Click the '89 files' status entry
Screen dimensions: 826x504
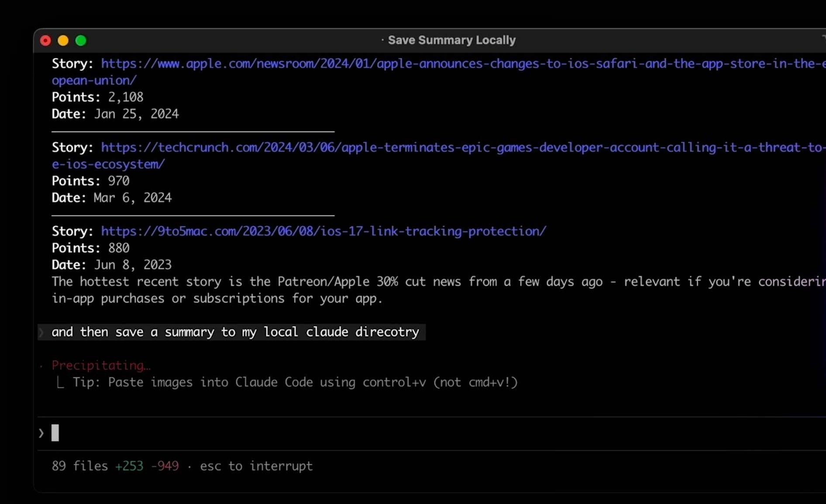pos(80,466)
